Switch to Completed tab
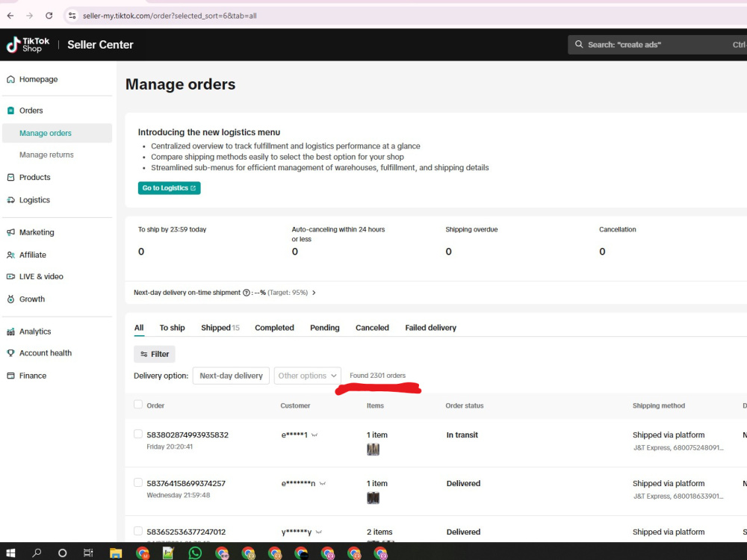This screenshot has width=747, height=560. (274, 328)
